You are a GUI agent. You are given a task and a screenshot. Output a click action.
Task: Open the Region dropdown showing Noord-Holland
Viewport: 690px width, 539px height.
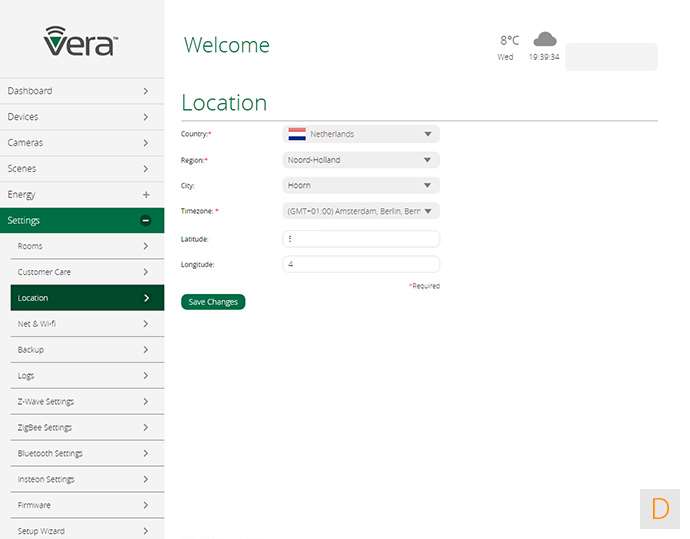[361, 160]
